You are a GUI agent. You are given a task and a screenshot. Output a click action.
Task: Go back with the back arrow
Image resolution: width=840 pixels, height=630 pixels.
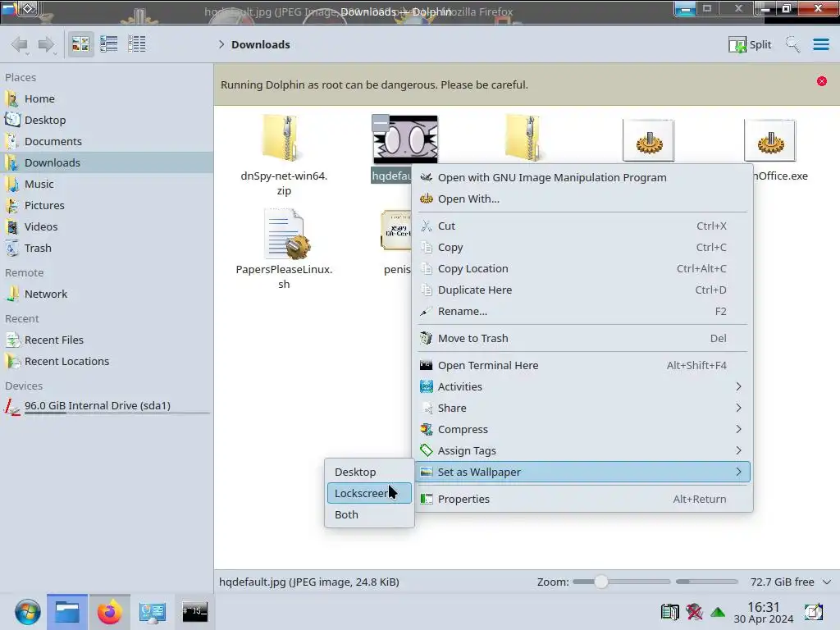point(20,44)
